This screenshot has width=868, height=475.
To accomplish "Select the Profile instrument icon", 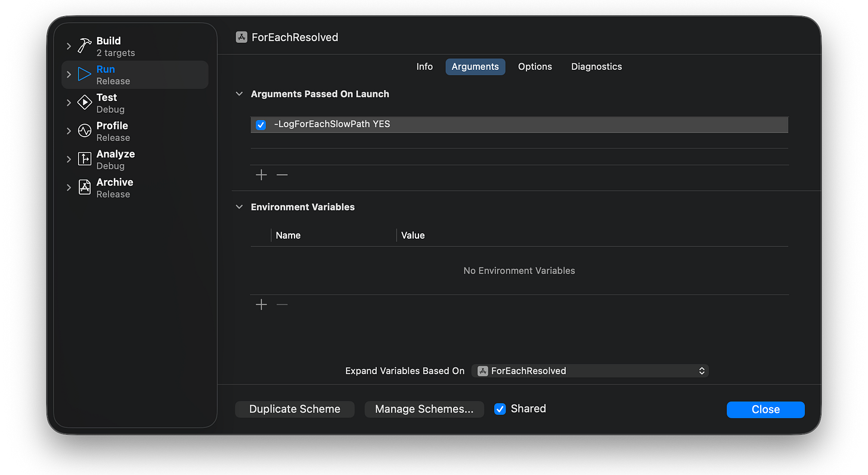I will 85,131.
